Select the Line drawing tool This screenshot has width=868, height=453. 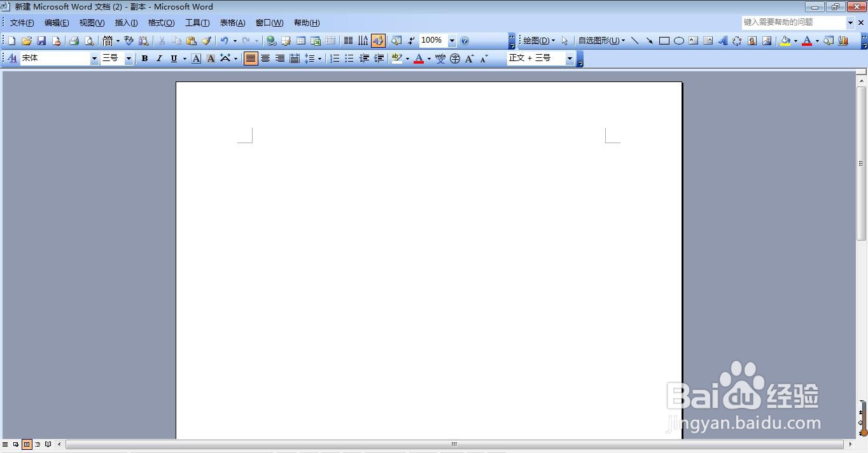coord(634,41)
